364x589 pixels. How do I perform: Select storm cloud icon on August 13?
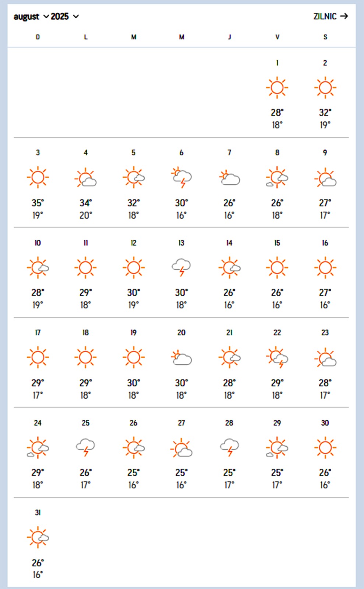[x=181, y=267]
